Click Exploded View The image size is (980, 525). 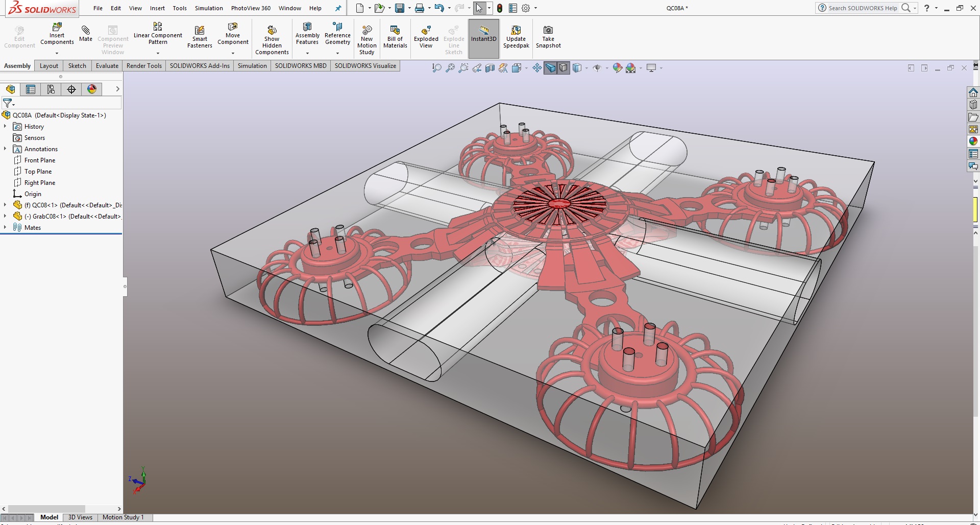click(x=426, y=37)
